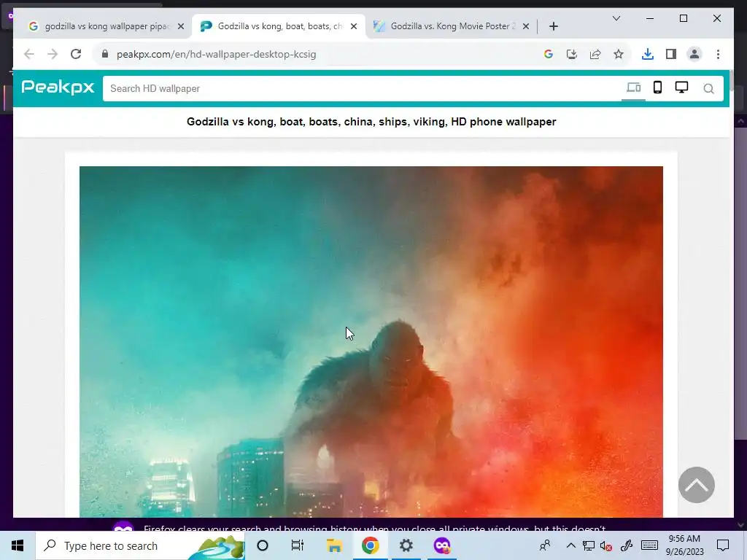Go back to the previous page

(x=29, y=54)
